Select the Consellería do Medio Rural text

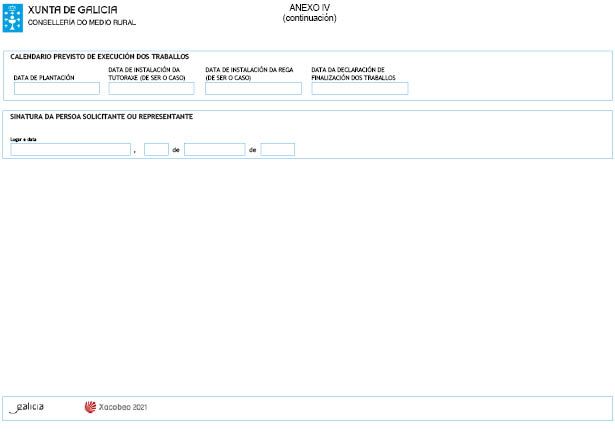[x=82, y=22]
